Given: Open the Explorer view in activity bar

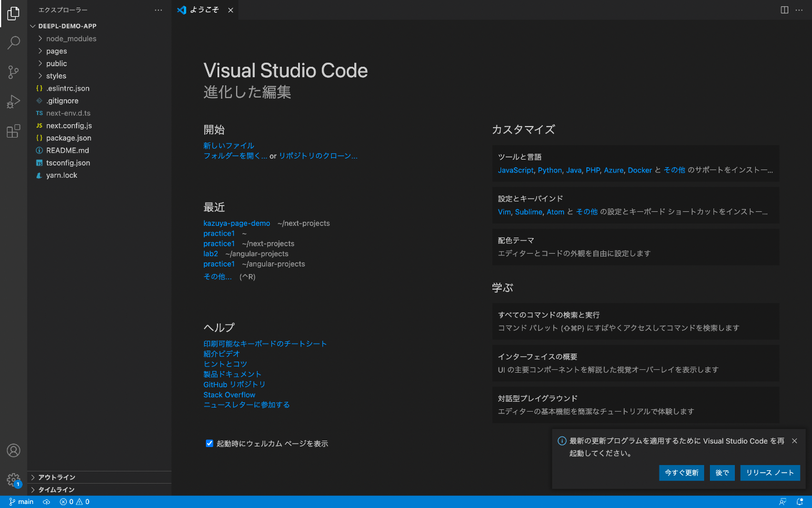Looking at the screenshot, I should (x=13, y=13).
